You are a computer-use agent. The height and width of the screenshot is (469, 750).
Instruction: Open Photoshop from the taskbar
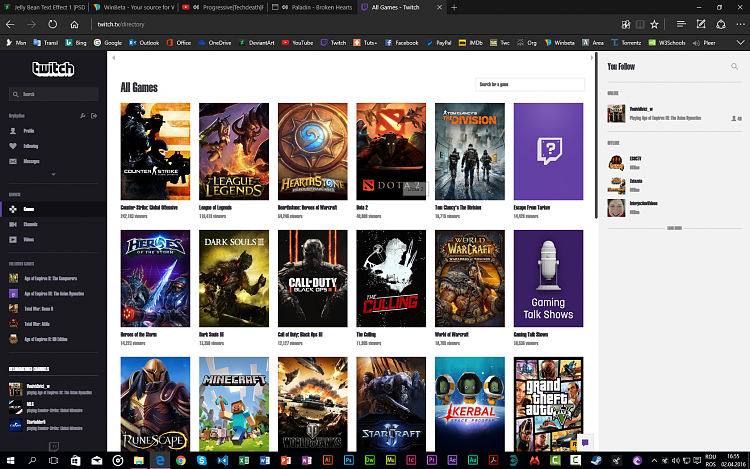tap(349, 460)
